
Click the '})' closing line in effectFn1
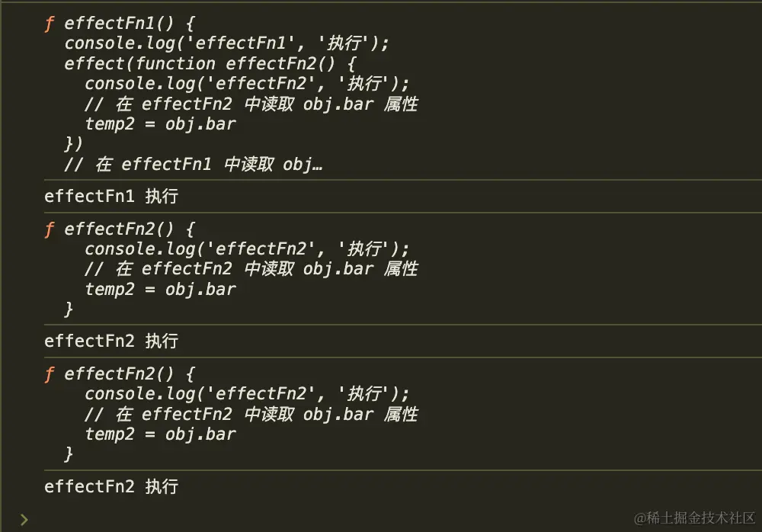74,144
